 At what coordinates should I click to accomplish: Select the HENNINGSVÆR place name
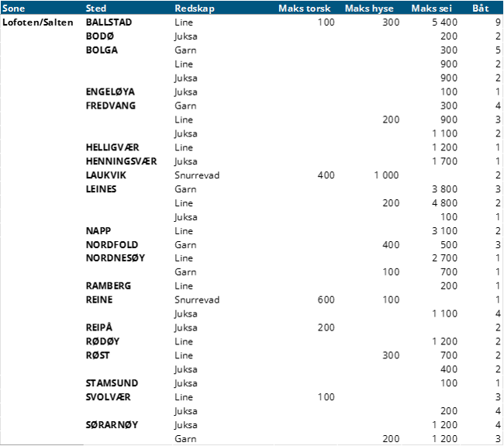pyautogui.click(x=121, y=161)
